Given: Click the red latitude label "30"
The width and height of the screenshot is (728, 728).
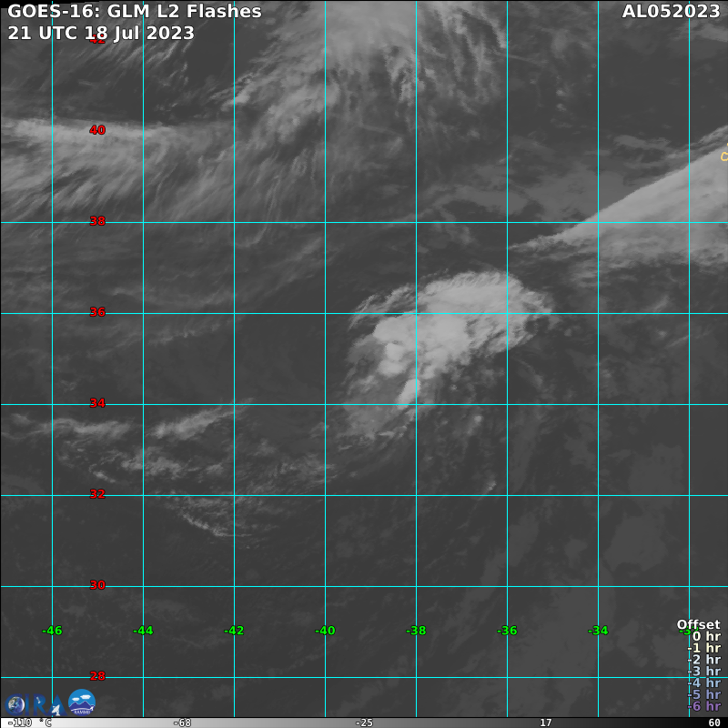Looking at the screenshot, I should 97,585.
